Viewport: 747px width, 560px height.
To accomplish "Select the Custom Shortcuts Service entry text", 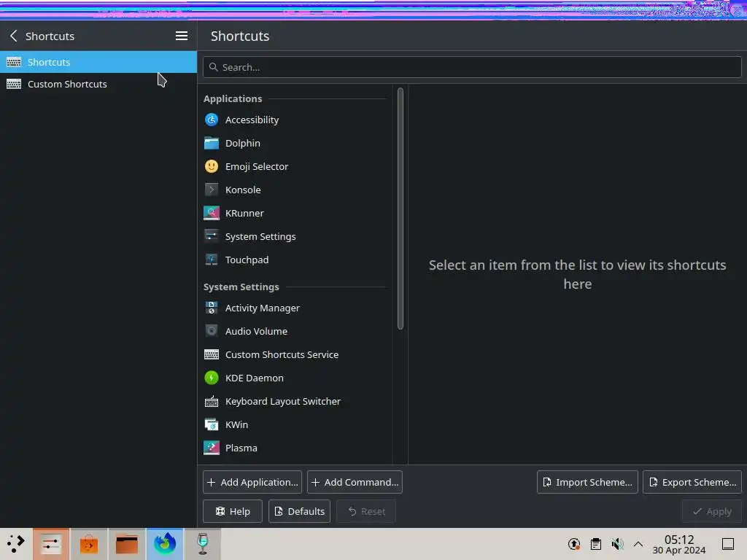I will pos(282,355).
